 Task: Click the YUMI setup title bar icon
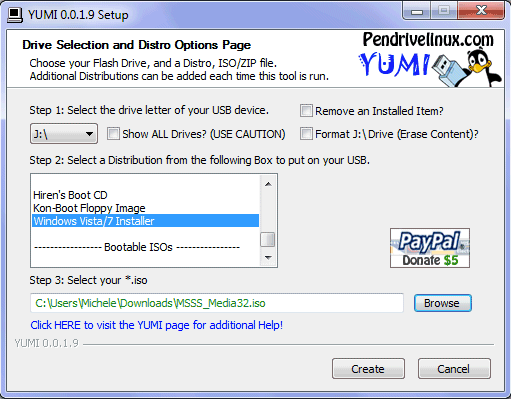15,15
